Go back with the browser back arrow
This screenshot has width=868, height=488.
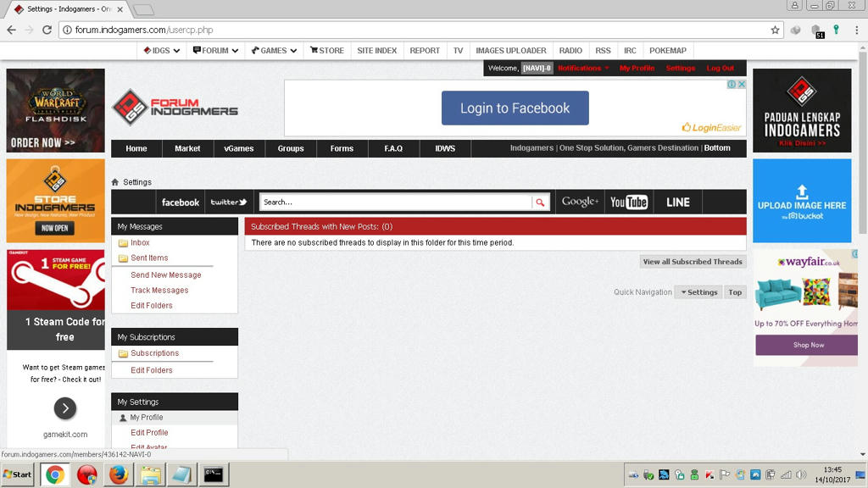pos(12,30)
